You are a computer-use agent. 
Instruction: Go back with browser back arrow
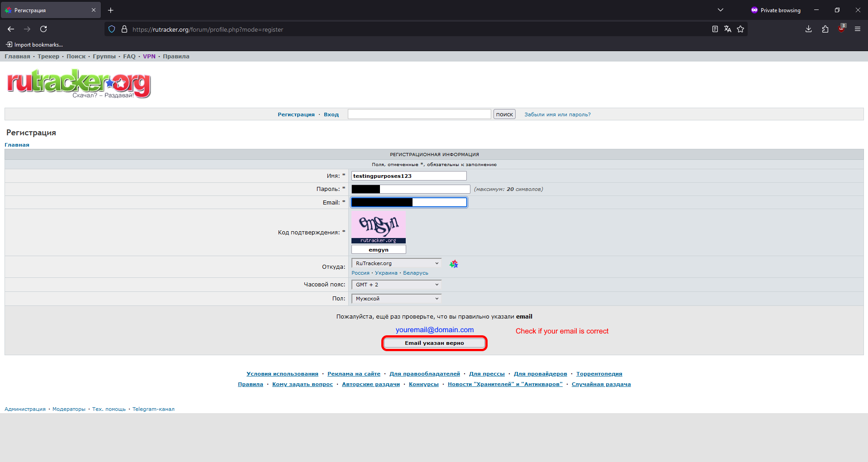pos(11,29)
